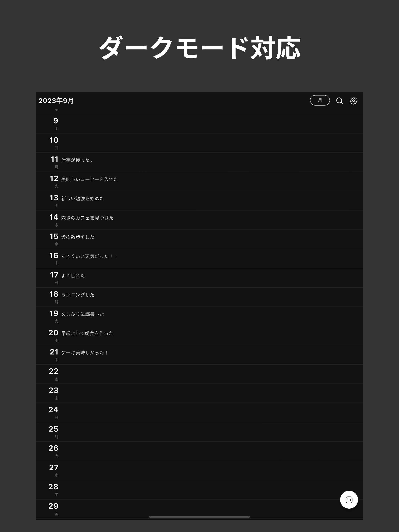Tap the empty row for day 22
Screen dimensions: 399x532
199,374
